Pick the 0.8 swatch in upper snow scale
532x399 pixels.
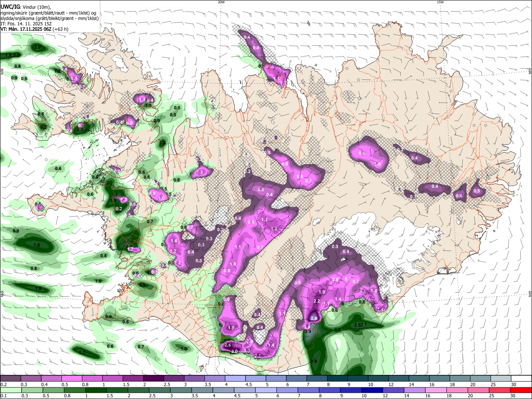point(91,378)
